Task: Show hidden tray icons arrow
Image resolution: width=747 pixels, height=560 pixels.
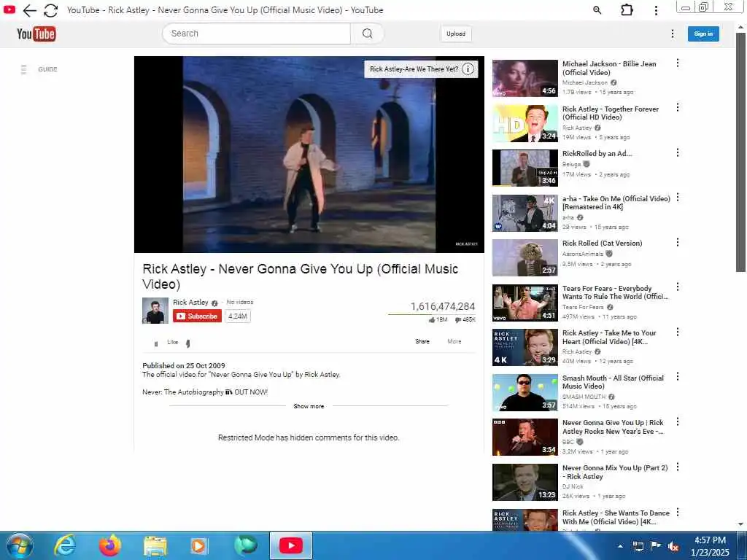Action: (620, 547)
